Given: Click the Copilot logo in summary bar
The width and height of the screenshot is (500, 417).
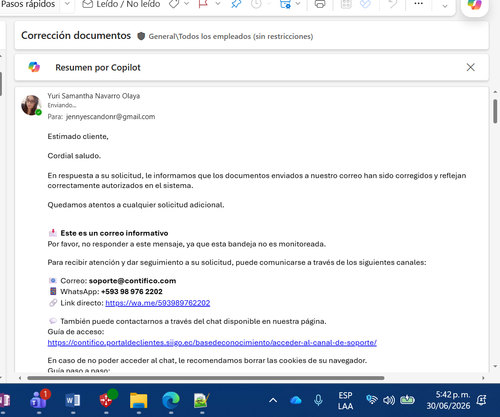Looking at the screenshot, I should click(x=34, y=67).
